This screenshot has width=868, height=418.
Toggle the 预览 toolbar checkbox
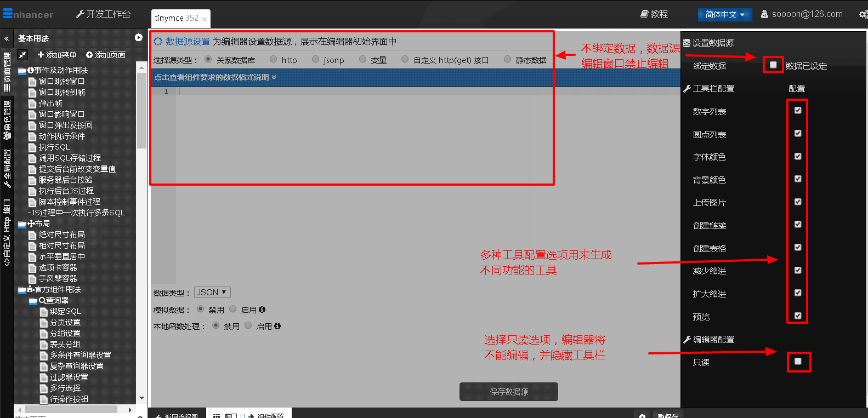coord(798,316)
